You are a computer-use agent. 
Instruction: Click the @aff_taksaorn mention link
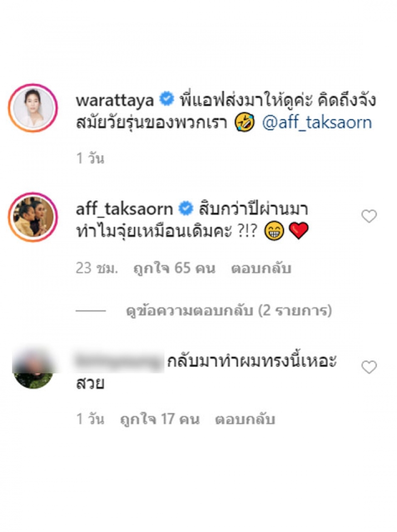317,123
